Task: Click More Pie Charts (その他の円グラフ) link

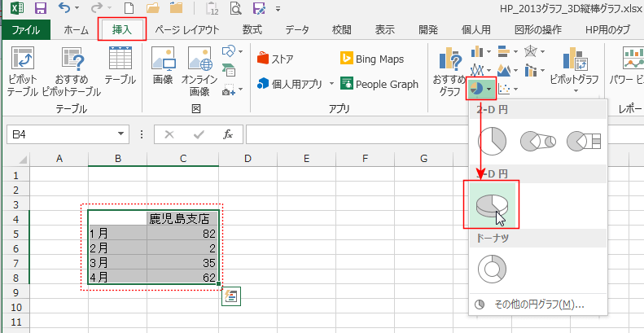Action: click(538, 305)
